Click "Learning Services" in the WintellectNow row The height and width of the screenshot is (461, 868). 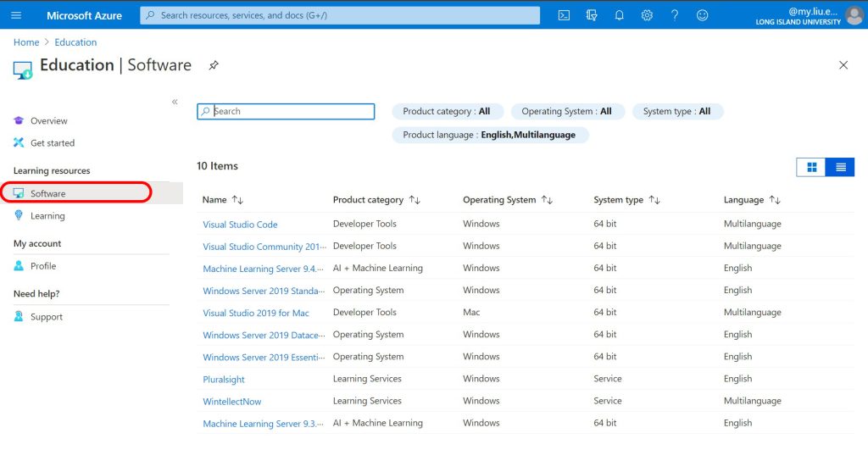click(x=367, y=401)
